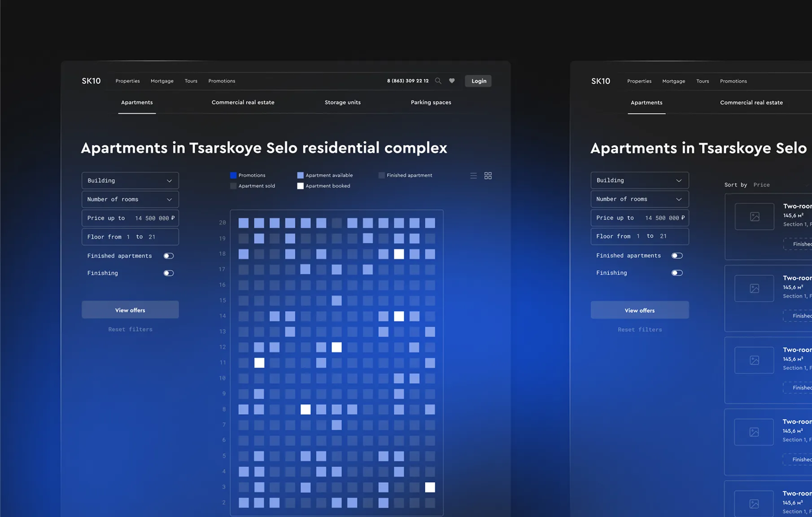Switch to Commercial real estate tab, left window
The width and height of the screenshot is (812, 517).
243,102
